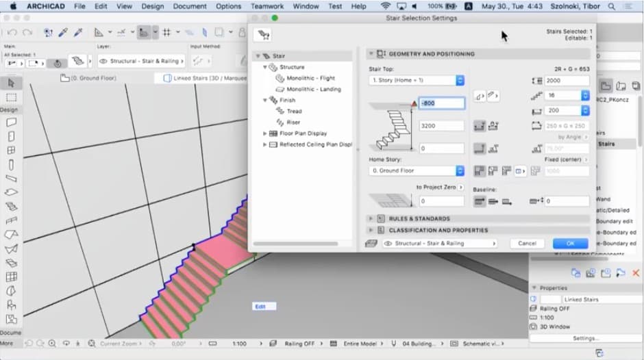Click OK in Stair Selection Settings
Image resolution: width=644 pixels, height=360 pixels.
pos(570,244)
